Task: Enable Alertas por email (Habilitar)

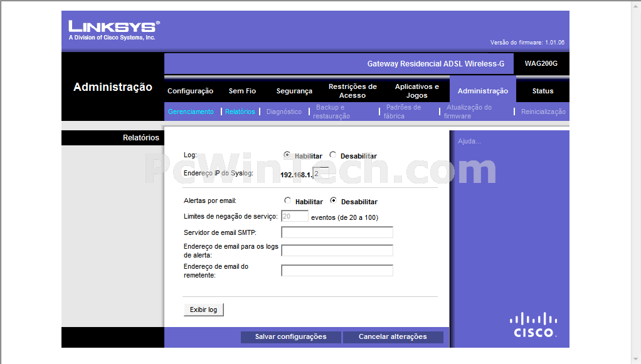Action: (288, 200)
